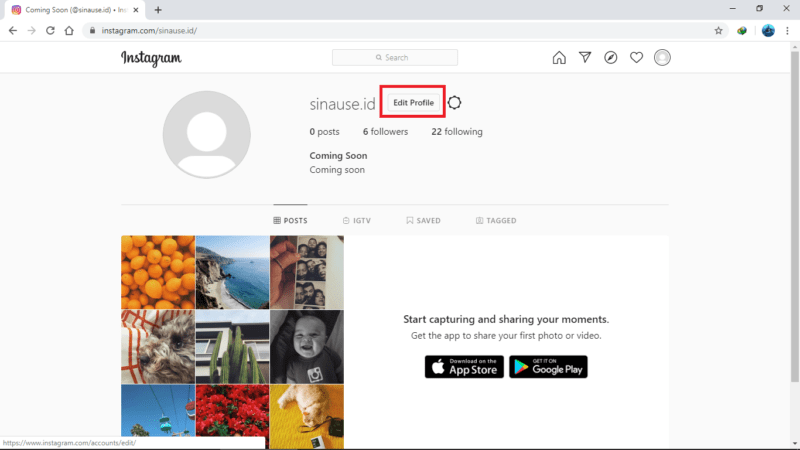Image resolution: width=800 pixels, height=450 pixels.
Task: Click the coastal cliff photo thumbnail
Action: [232, 272]
